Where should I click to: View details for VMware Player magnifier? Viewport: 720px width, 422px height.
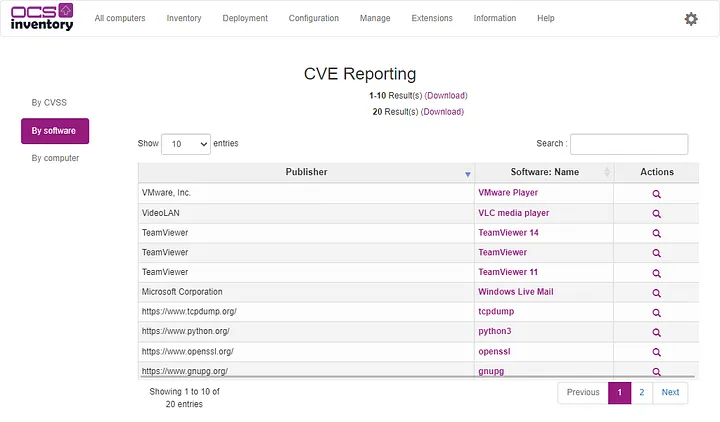pyautogui.click(x=657, y=194)
